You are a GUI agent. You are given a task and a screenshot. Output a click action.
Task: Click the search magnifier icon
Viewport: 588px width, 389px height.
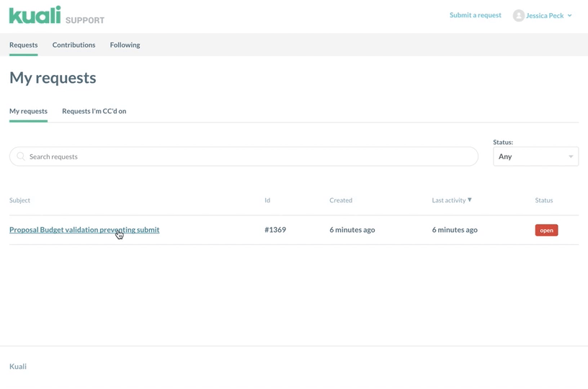click(x=21, y=156)
